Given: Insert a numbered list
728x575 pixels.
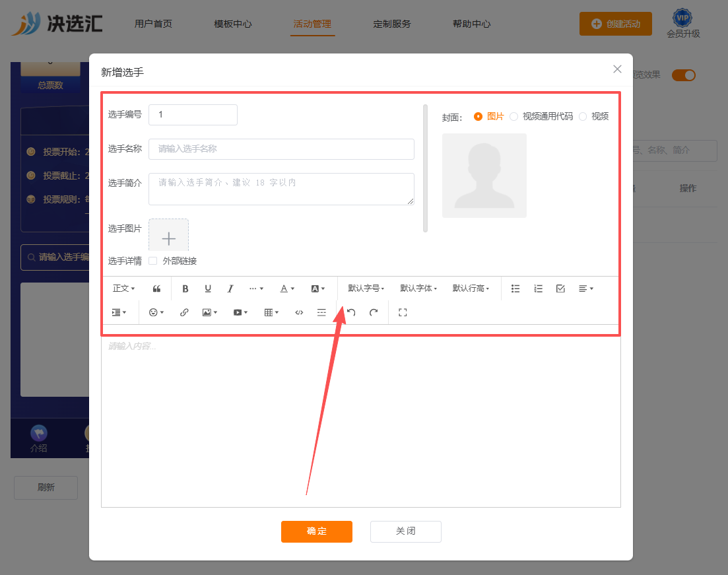Looking at the screenshot, I should tap(538, 288).
